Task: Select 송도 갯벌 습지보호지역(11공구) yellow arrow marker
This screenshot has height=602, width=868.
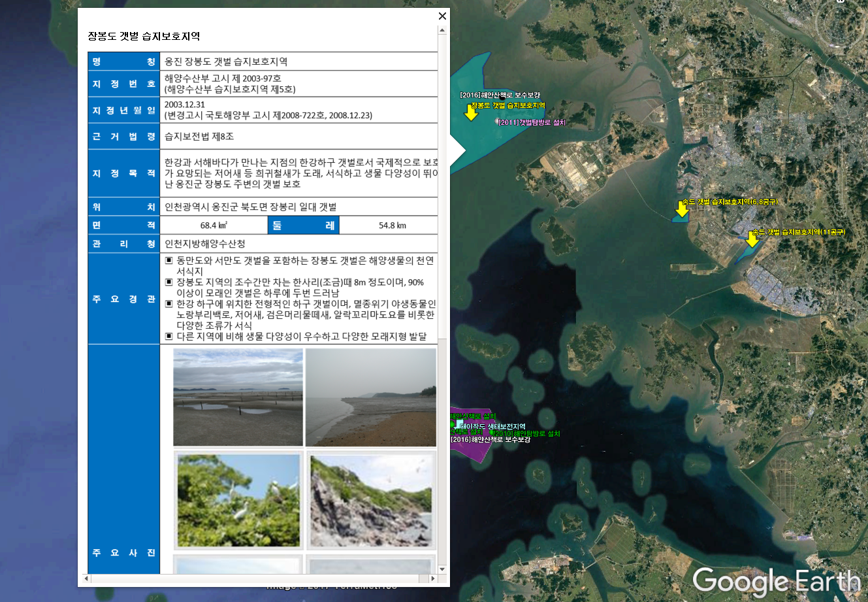Action: coord(752,240)
